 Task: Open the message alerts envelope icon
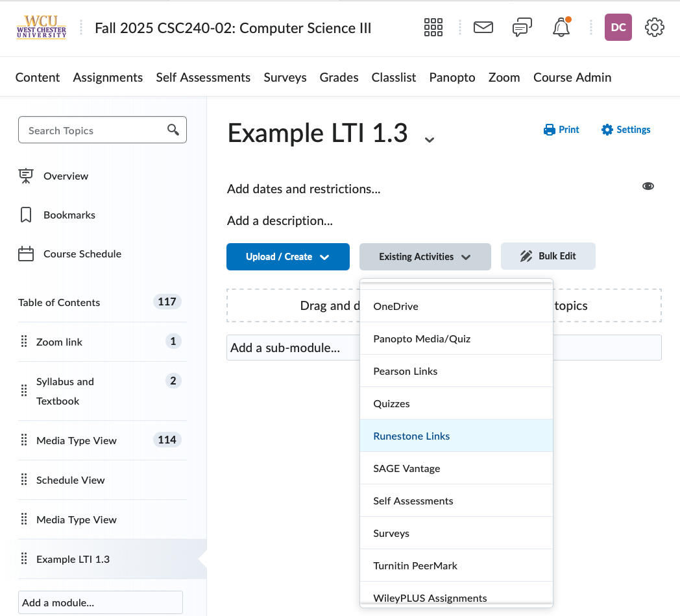click(483, 27)
